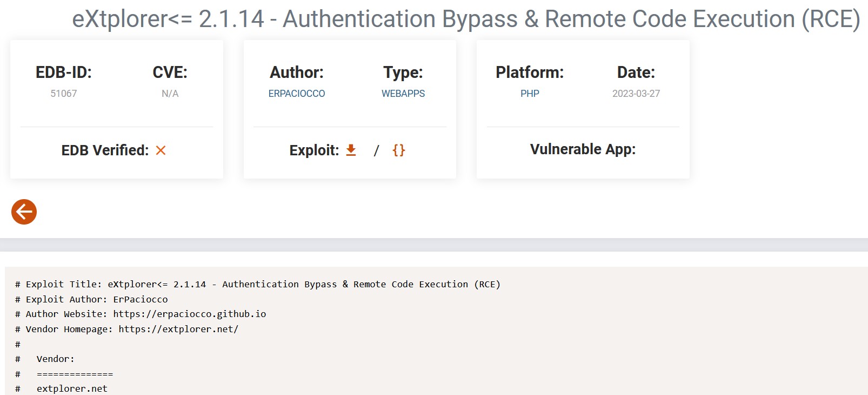Click the EDB Verified label text

pos(105,150)
